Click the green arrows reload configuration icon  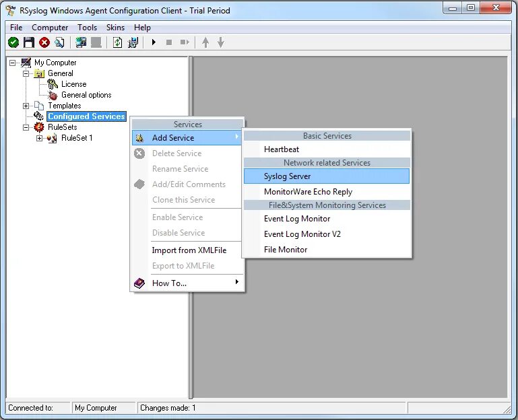point(117,42)
